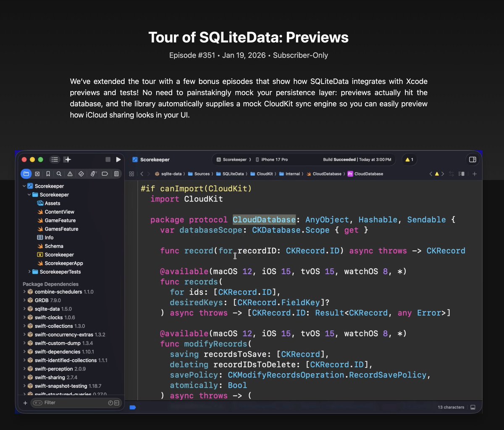Toggle the inspector panel in Xcode toolbar
The height and width of the screenshot is (430, 504).
(x=472, y=160)
